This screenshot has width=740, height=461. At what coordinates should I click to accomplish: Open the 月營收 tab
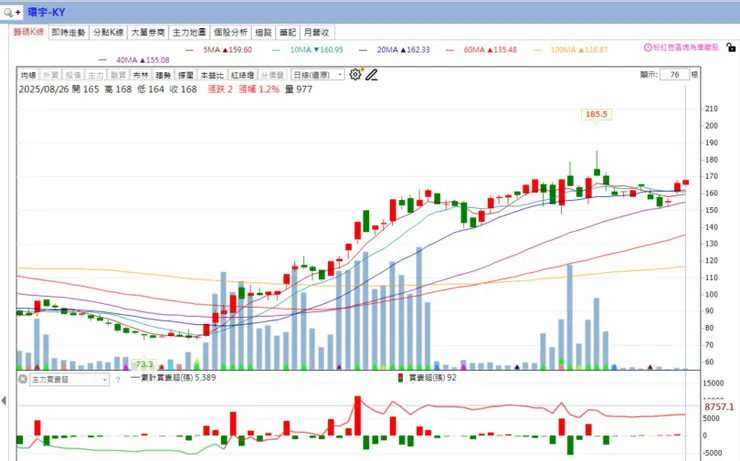(x=316, y=33)
